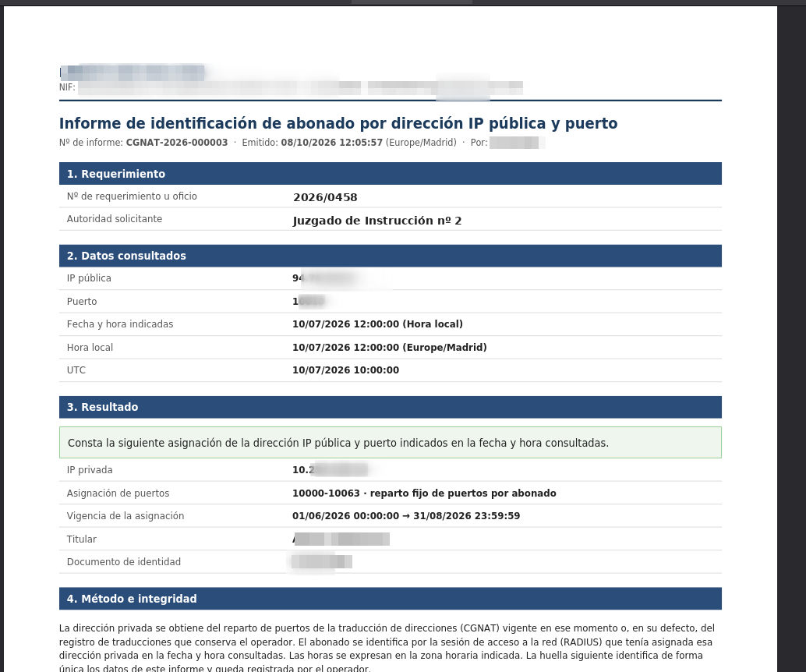The height and width of the screenshot is (672, 806).
Task: Click the '3. Resultado' section header
Action: click(x=391, y=407)
